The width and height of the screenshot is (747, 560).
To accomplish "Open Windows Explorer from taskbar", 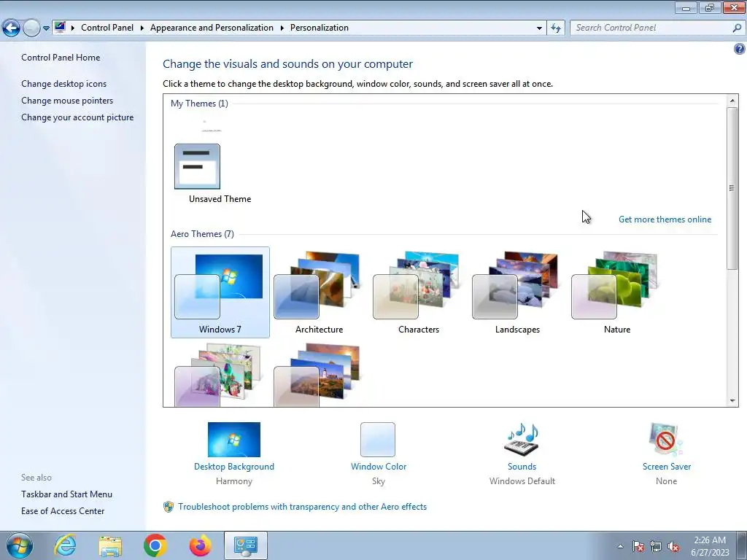I will [110, 545].
